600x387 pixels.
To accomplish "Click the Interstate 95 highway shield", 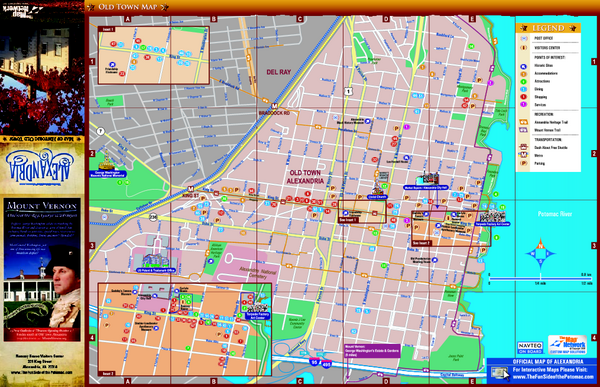I will (x=314, y=361).
